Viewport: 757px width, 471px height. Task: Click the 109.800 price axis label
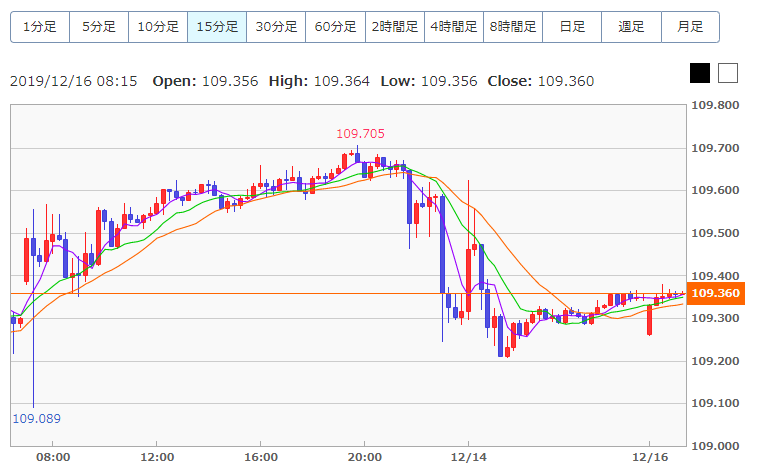point(715,105)
